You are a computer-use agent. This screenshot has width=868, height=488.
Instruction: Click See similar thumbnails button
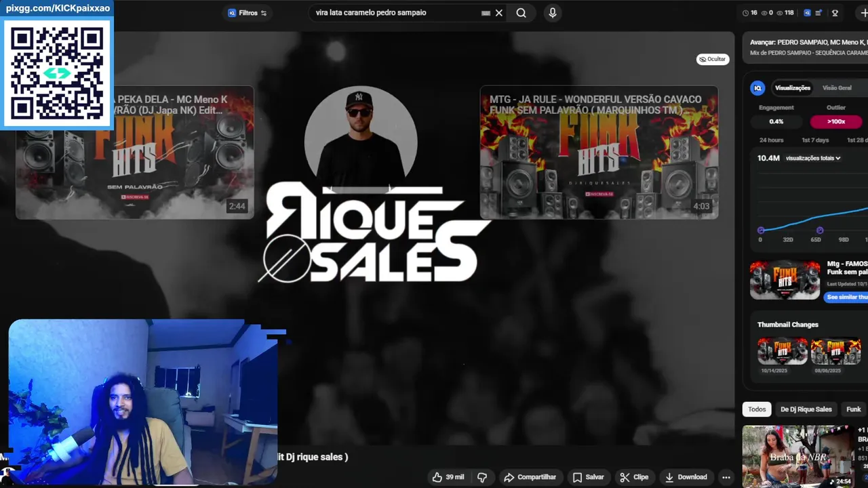click(846, 297)
